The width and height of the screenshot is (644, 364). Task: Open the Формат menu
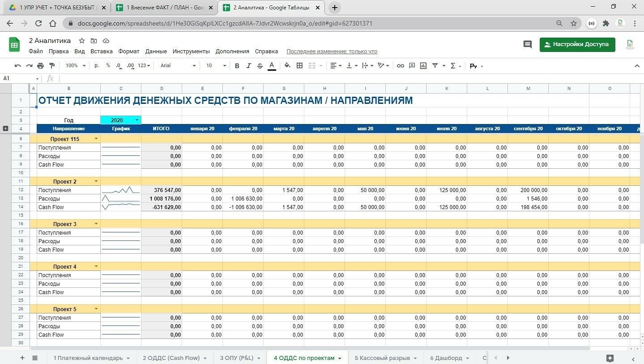click(129, 51)
